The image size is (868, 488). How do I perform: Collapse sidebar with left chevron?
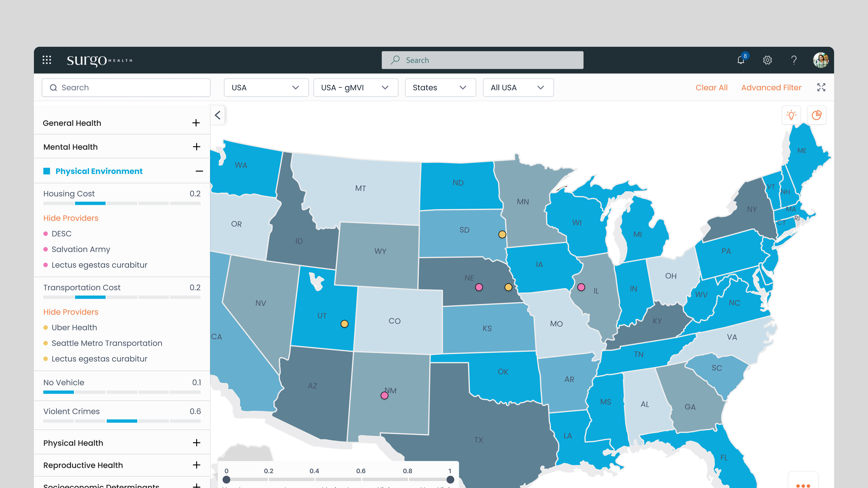[218, 115]
